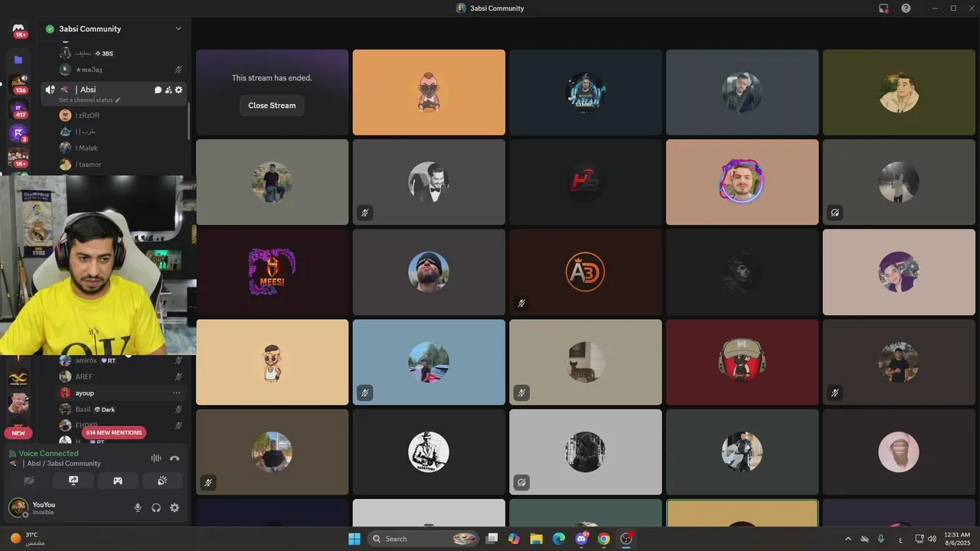This screenshot has width=980, height=551.
Task: Click Voice Connected status text
Action: click(x=48, y=453)
